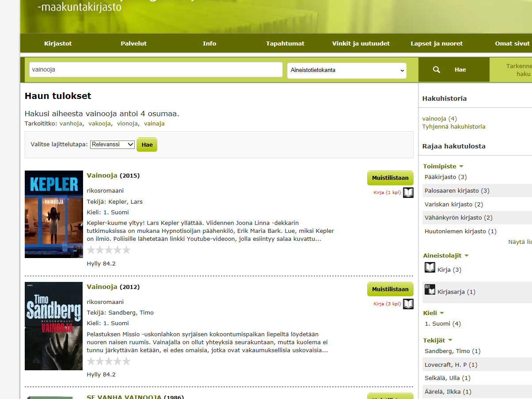
Task: Click the Hae button beside the sort dropdown
Action: [147, 144]
